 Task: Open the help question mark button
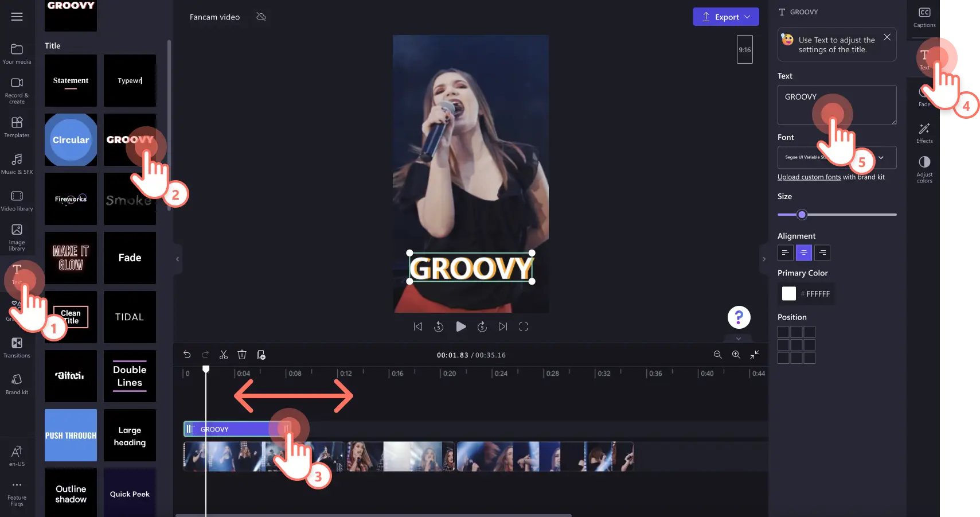pos(739,317)
